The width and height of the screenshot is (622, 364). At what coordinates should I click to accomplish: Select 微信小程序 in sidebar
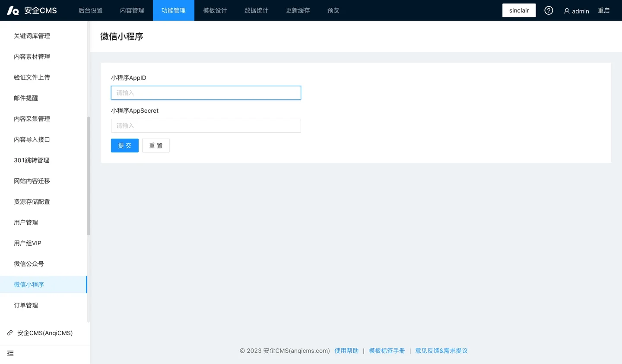(x=43, y=285)
